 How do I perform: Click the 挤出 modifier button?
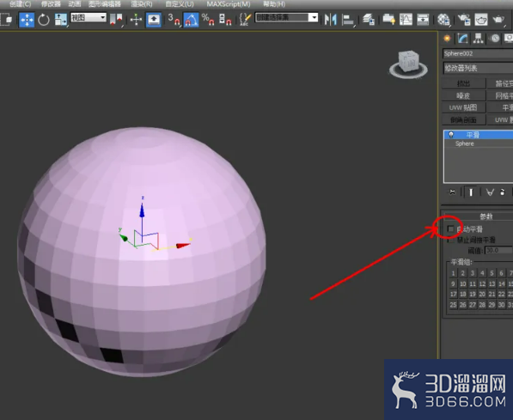click(463, 83)
